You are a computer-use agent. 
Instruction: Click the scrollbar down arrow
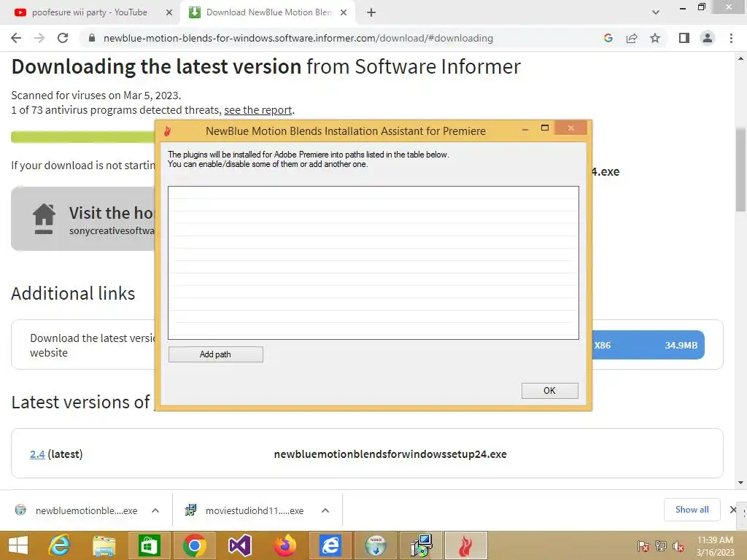(x=740, y=483)
